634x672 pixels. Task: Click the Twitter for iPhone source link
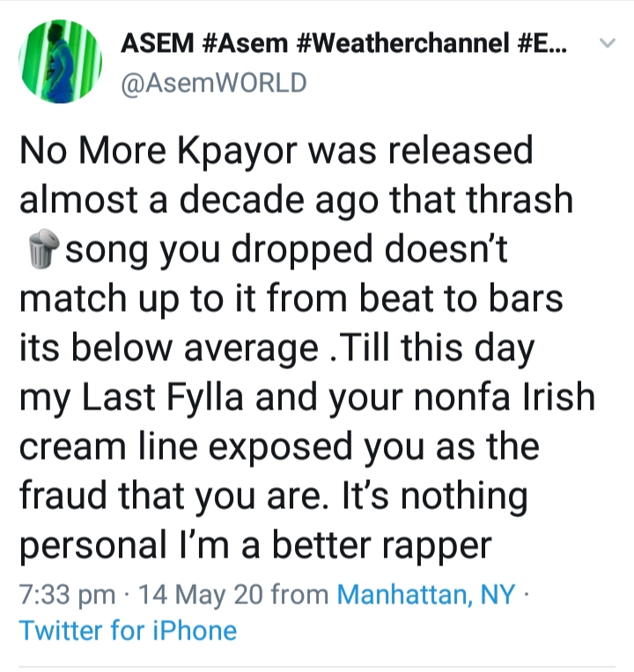(128, 631)
